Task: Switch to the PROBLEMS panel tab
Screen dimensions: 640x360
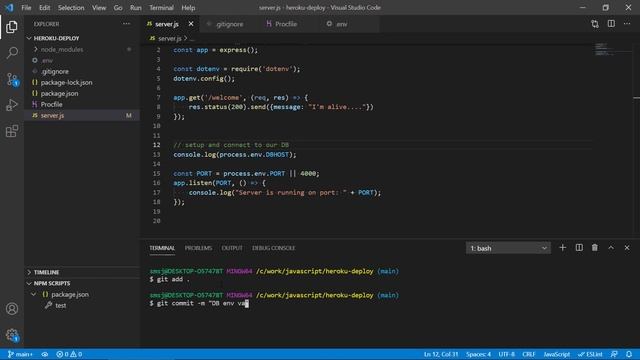Action: pyautogui.click(x=198, y=248)
